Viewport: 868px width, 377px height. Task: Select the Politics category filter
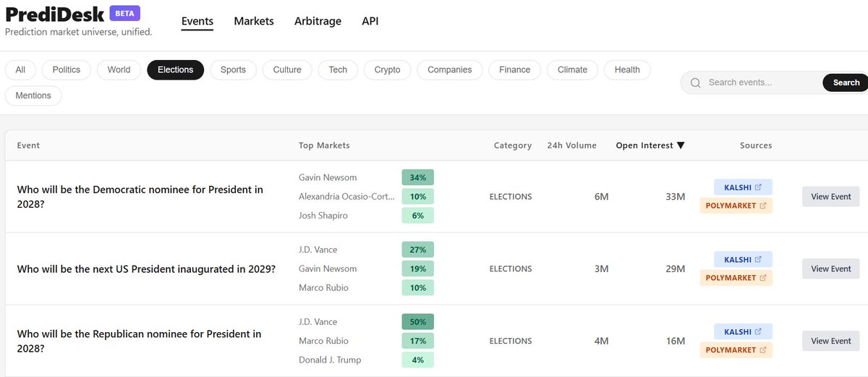pos(67,69)
